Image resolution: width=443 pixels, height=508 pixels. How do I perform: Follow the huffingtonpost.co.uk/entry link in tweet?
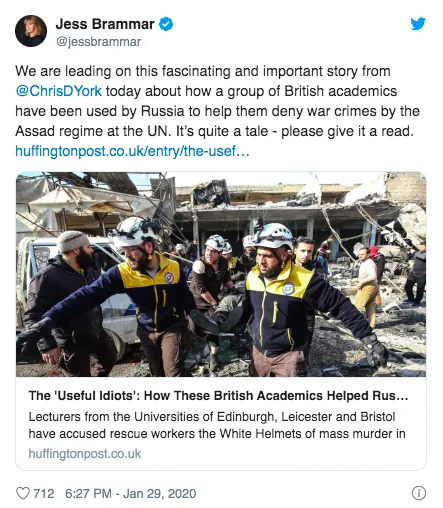(132, 151)
